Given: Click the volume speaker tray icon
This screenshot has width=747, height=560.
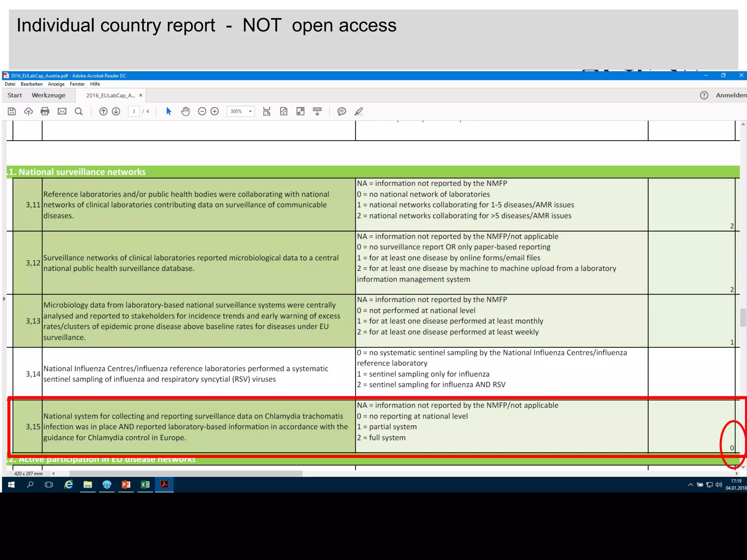Looking at the screenshot, I should (x=719, y=485).
